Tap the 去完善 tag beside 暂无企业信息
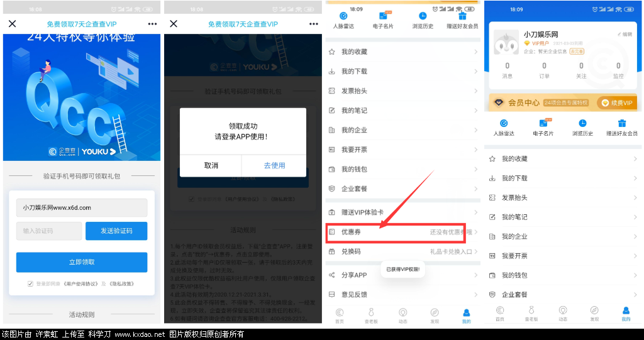The image size is (644, 340). (x=577, y=52)
